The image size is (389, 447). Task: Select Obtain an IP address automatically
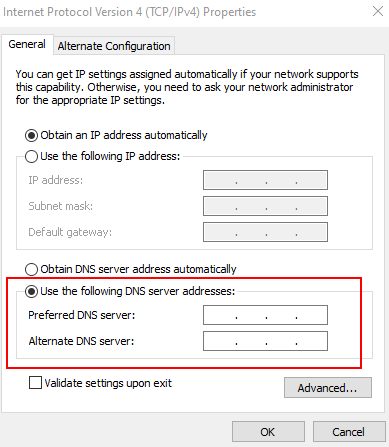coord(32,135)
